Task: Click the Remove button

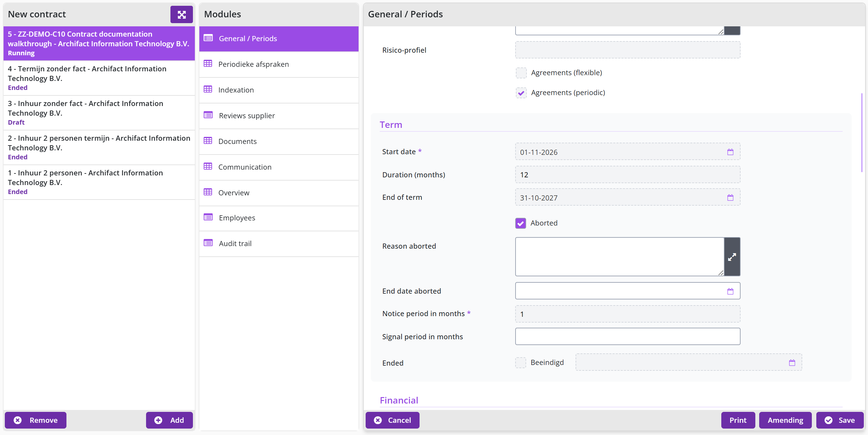Action: (x=35, y=420)
